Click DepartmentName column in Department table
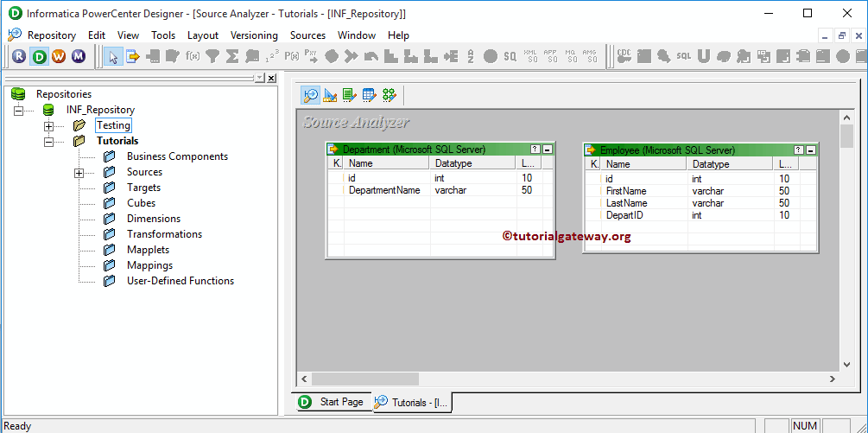868x433 pixels. click(384, 190)
